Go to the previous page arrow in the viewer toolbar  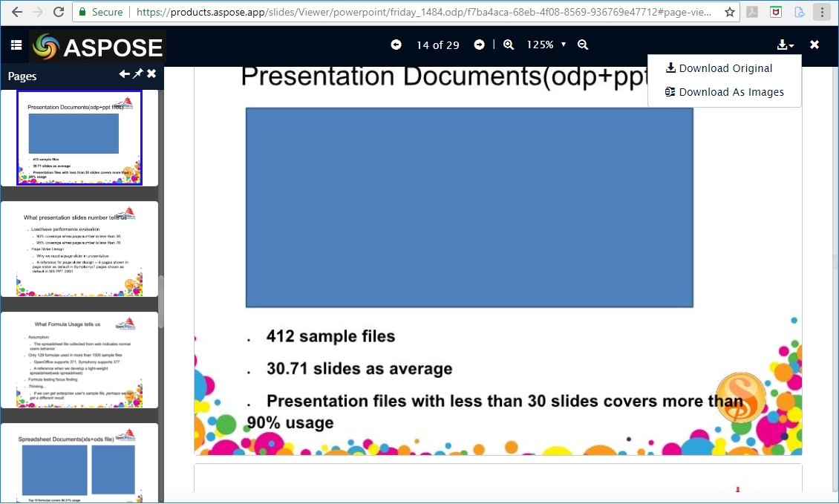396,45
